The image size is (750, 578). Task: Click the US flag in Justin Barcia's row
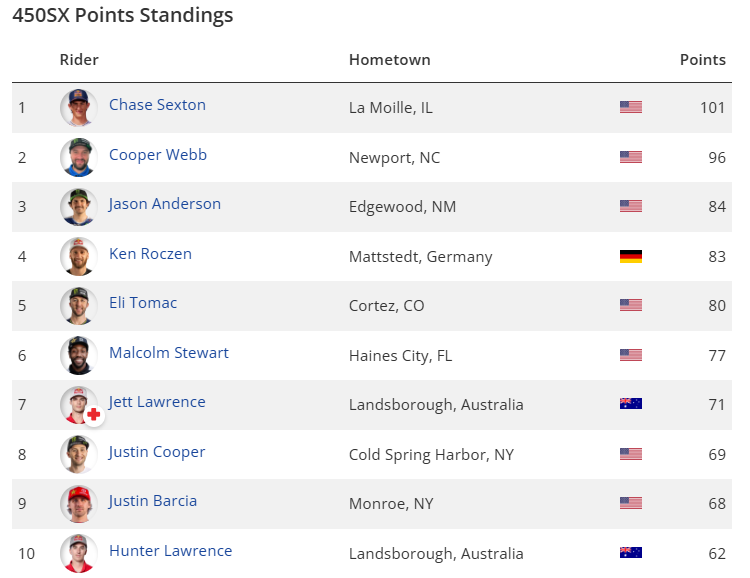pos(630,503)
